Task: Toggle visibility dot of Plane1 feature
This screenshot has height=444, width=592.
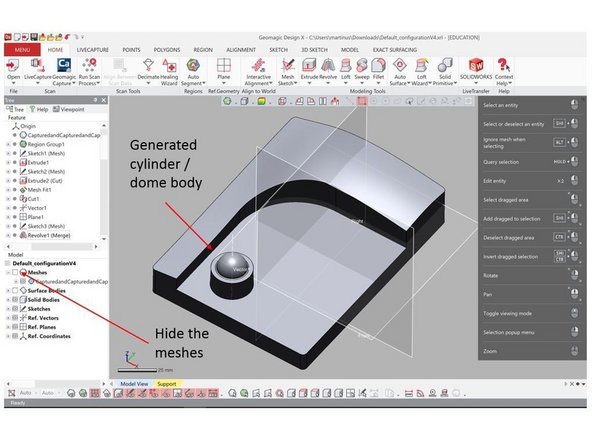Action: (15, 217)
